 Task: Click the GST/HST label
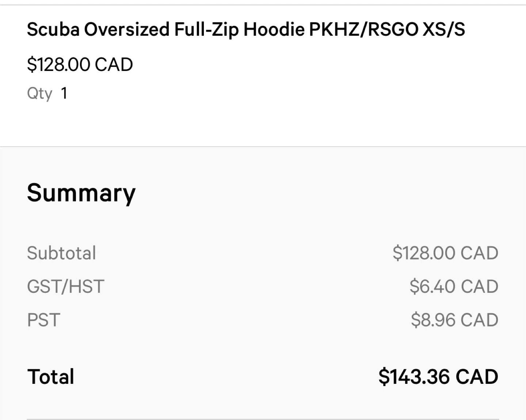coord(66,286)
